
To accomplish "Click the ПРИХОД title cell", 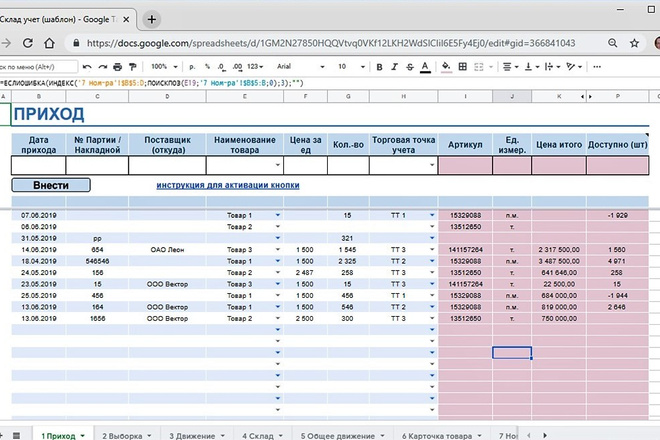I will [x=49, y=114].
